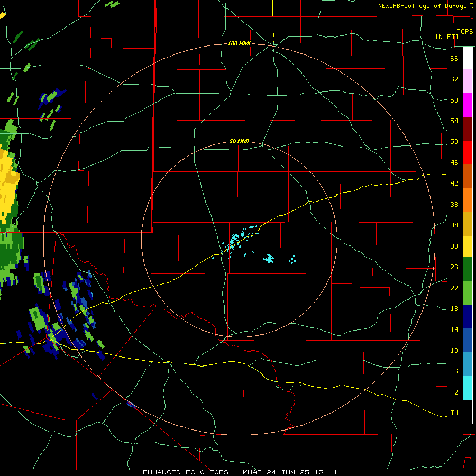Pick the light blue legend swatch
The height and width of the screenshot is (476, 476).
[467, 364]
